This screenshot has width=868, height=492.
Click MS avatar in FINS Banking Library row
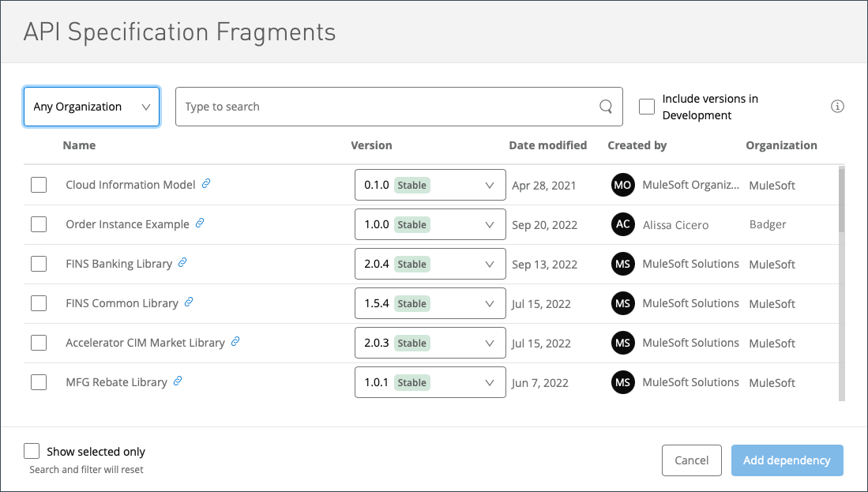point(623,264)
